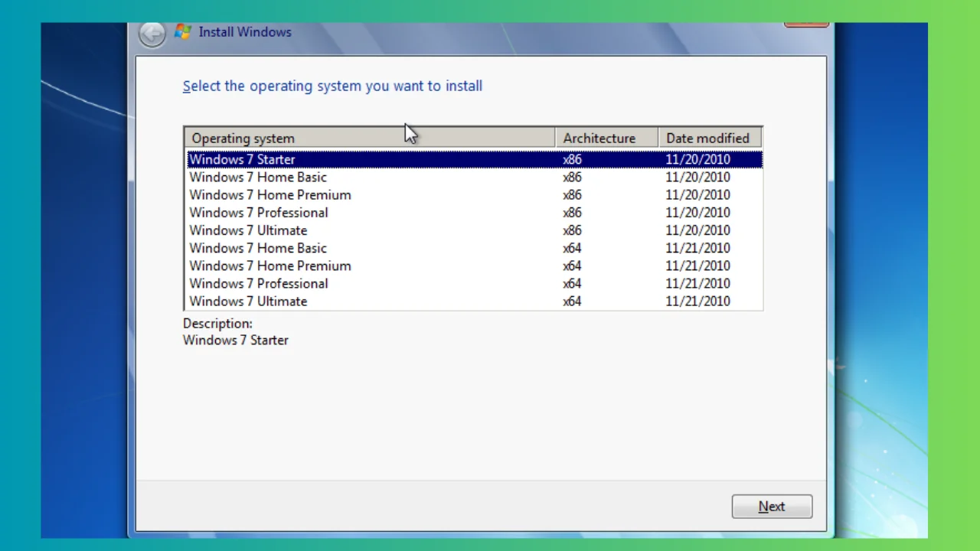Select Windows 7 Home Premium x64 row
The width and height of the screenshot is (980, 551).
474,266
